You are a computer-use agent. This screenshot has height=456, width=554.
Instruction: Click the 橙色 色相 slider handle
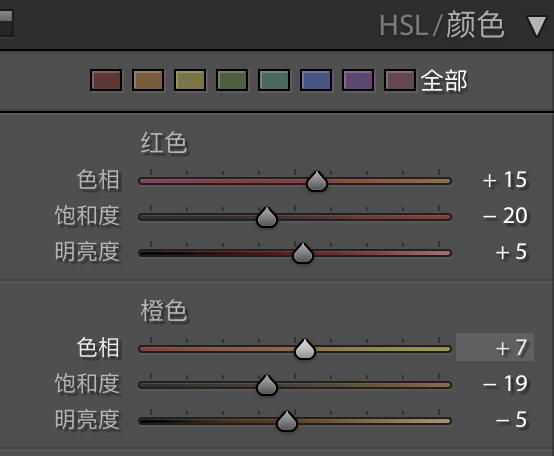pos(305,349)
